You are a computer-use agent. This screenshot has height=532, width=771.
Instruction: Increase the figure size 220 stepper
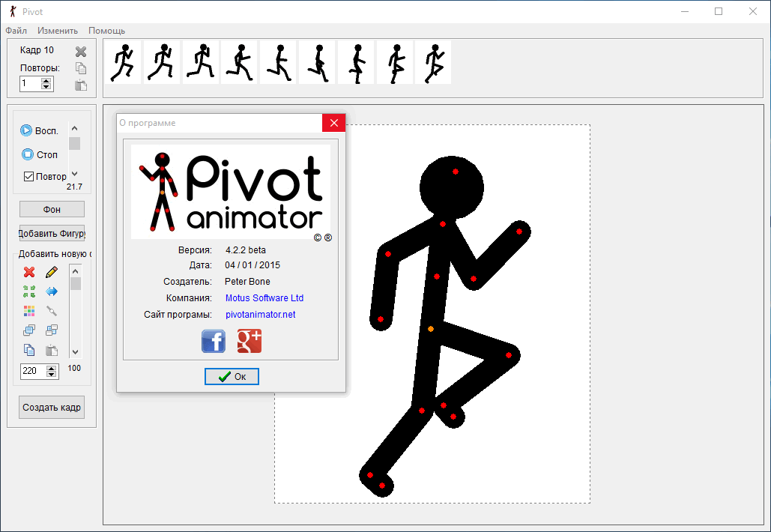(x=52, y=368)
